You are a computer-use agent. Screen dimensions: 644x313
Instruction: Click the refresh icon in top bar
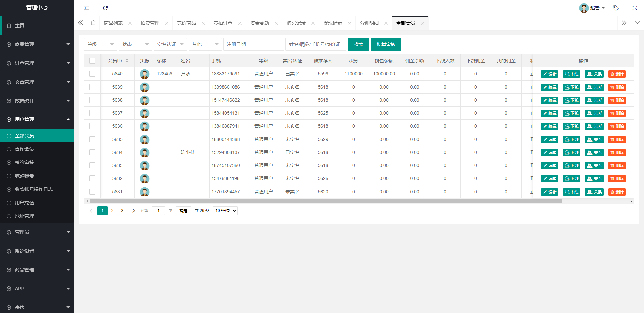[x=105, y=8]
